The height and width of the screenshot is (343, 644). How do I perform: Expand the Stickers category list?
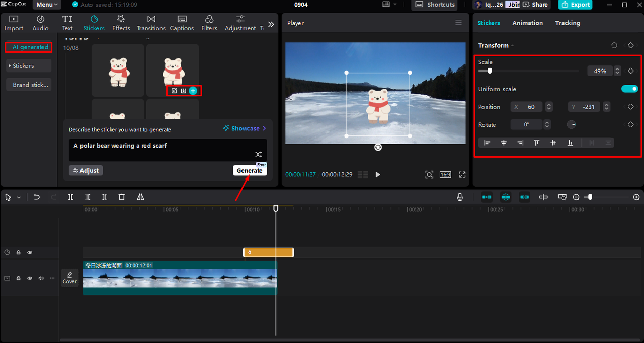[29, 66]
